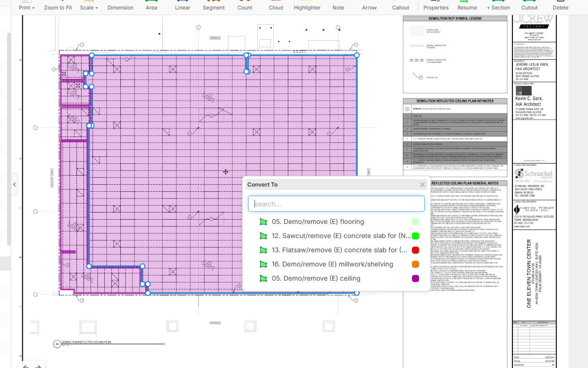Open the Scale dropdown menu
Screen dimensions: 588x368
89,7
